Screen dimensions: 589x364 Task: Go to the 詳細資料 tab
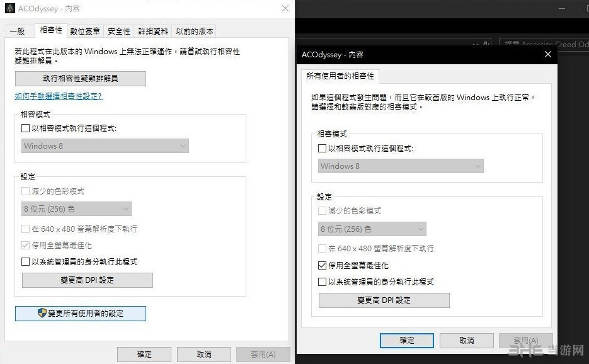[153, 31]
